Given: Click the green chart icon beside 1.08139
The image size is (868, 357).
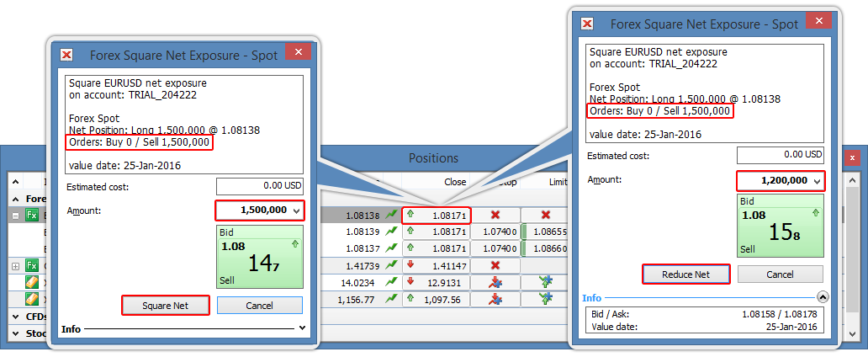Looking at the screenshot, I should [x=391, y=232].
